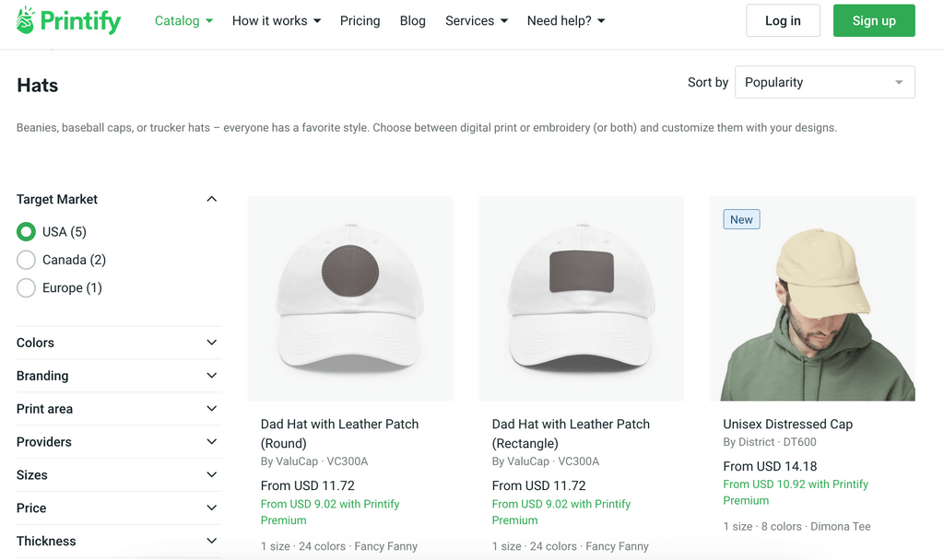Click the Printify leaf logo icon
This screenshot has height=560, width=944.
pos(28,20)
